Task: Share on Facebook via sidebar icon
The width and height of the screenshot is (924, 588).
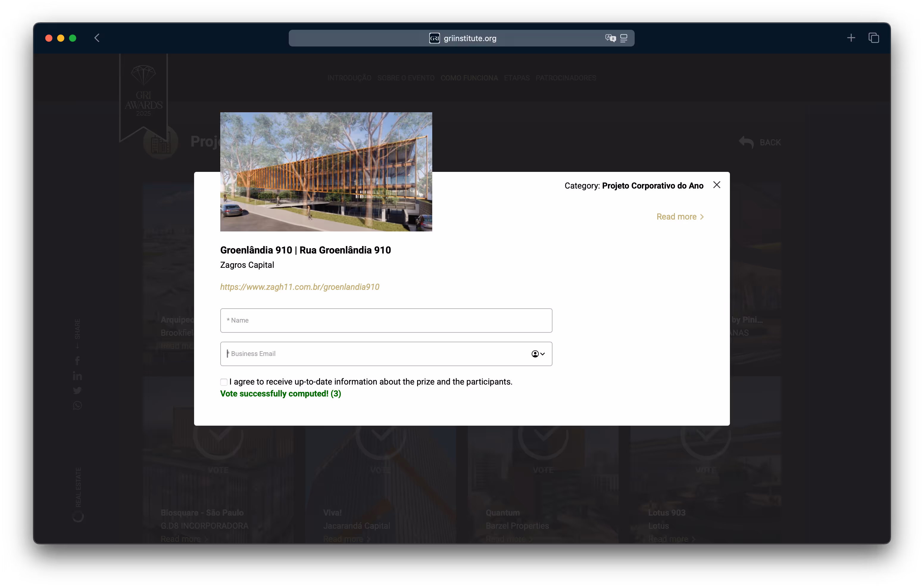Action: point(77,360)
